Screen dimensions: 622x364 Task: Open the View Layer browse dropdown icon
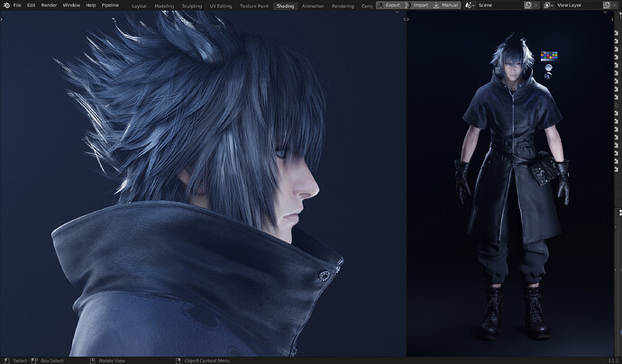click(549, 5)
